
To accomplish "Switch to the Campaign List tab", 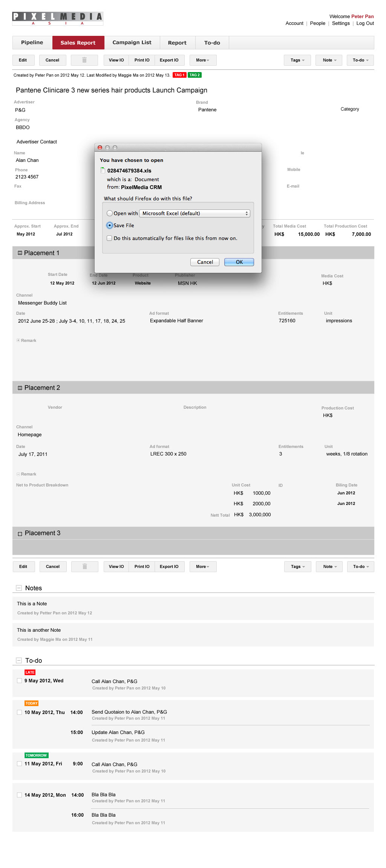I will tap(132, 43).
